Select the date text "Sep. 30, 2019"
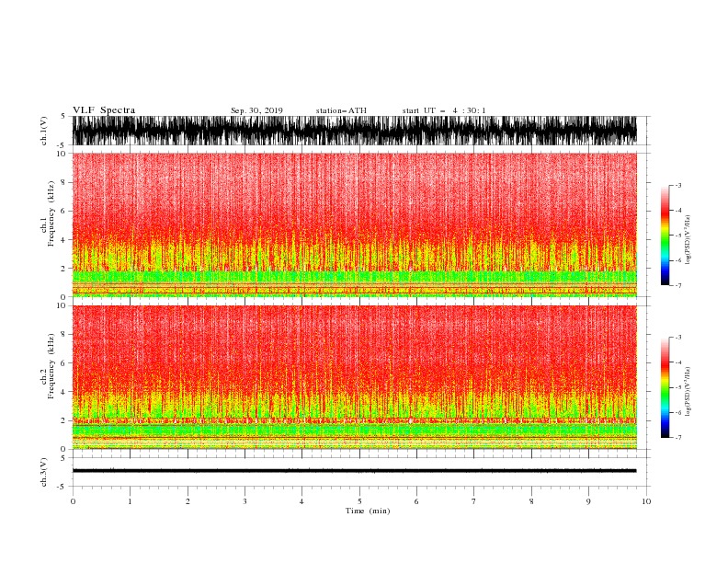728x563 pixels. point(256,110)
